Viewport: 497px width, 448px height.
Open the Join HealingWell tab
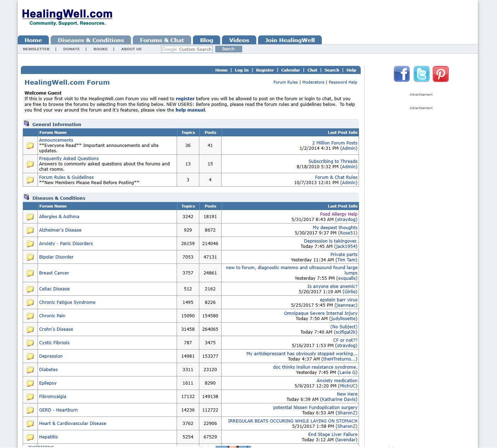[290, 40]
